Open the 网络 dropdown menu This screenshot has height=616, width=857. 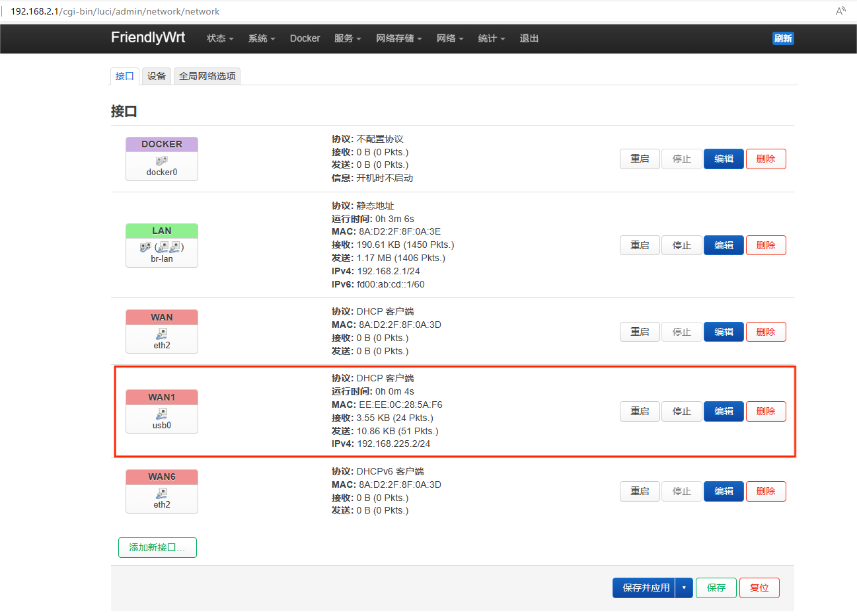click(x=450, y=38)
